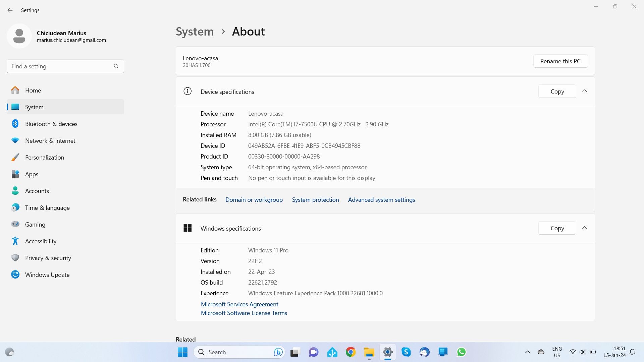Open the File Explorer taskbar icon
Image resolution: width=644 pixels, height=362 pixels.
(369, 352)
